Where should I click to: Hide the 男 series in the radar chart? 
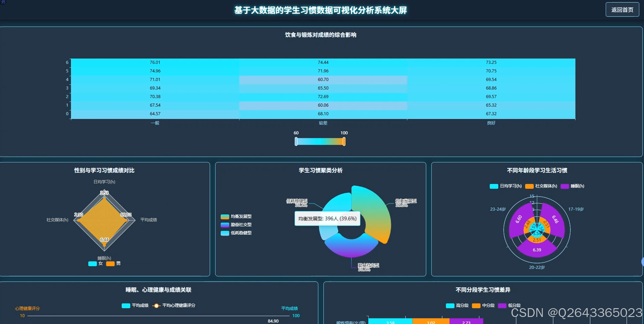(110, 263)
